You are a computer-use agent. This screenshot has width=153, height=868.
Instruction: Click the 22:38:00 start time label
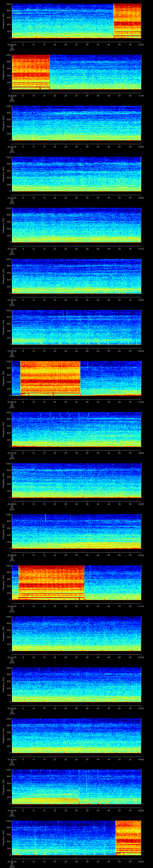(12, 504)
